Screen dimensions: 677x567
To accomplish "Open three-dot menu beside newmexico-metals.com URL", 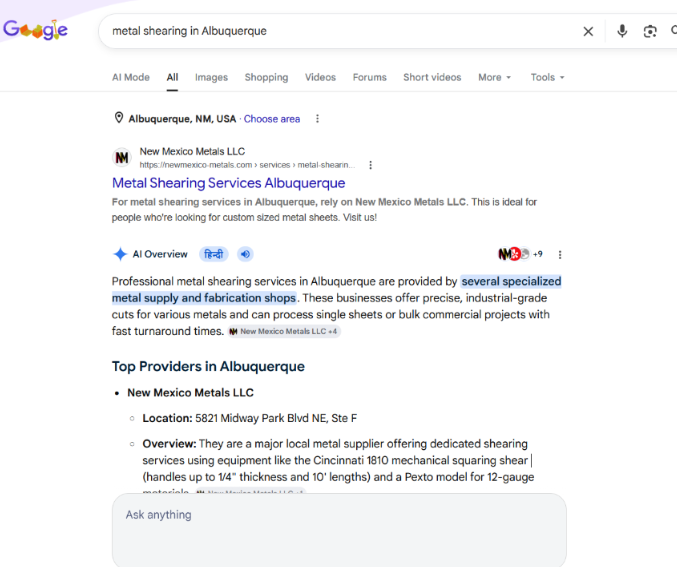I will (370, 165).
